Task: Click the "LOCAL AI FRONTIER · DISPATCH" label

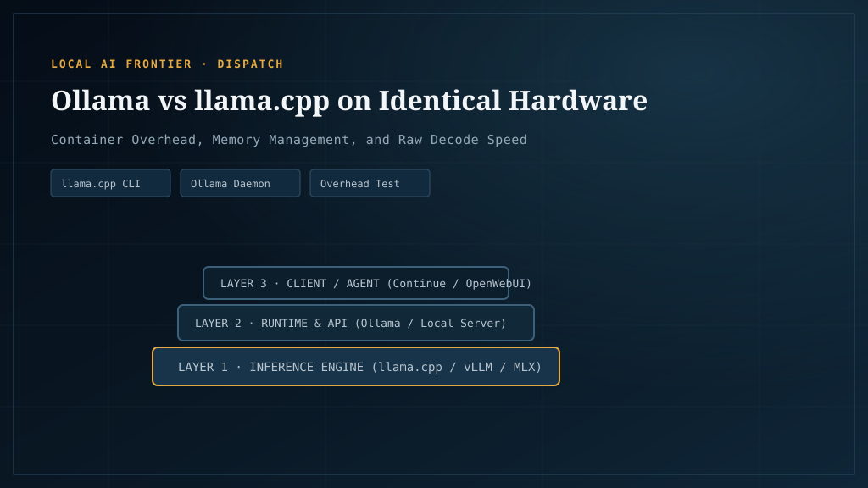Action: [x=167, y=64]
